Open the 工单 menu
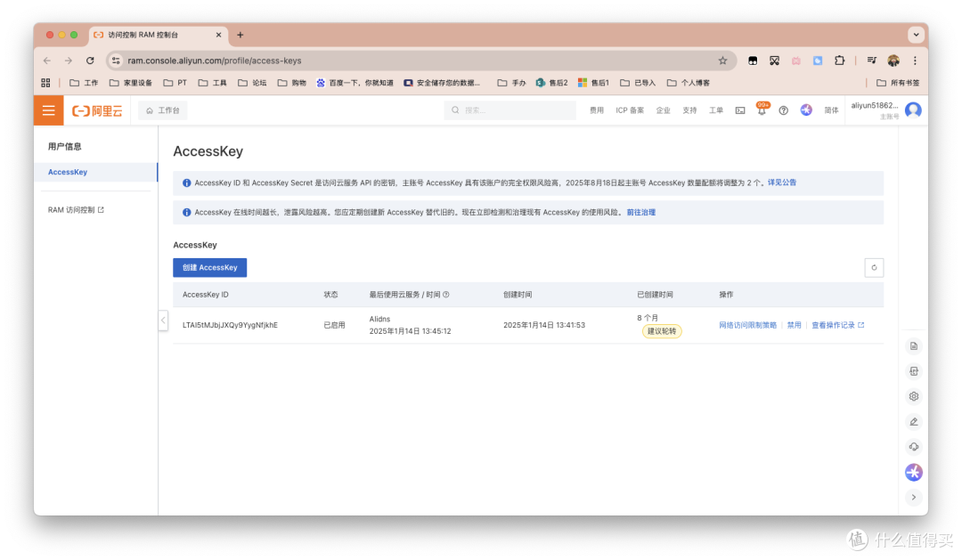The image size is (962, 560). pos(716,110)
